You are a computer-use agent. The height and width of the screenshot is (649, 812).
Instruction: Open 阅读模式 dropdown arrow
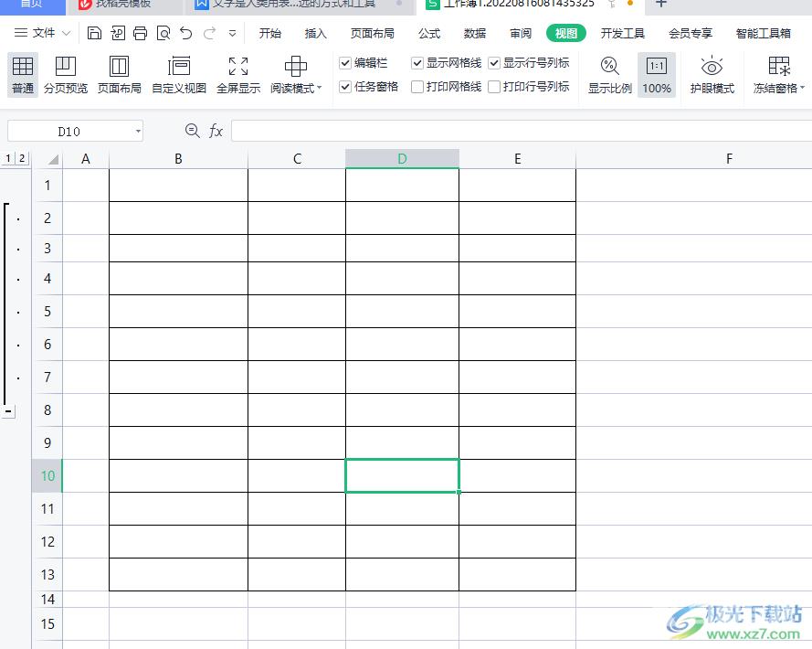pos(319,88)
